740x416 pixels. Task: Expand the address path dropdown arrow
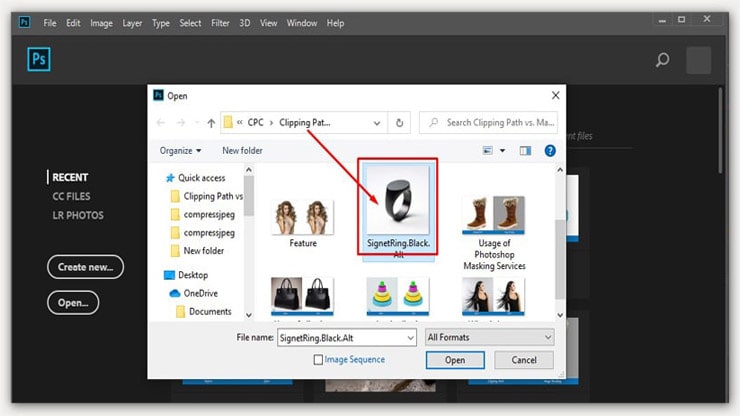coord(376,123)
